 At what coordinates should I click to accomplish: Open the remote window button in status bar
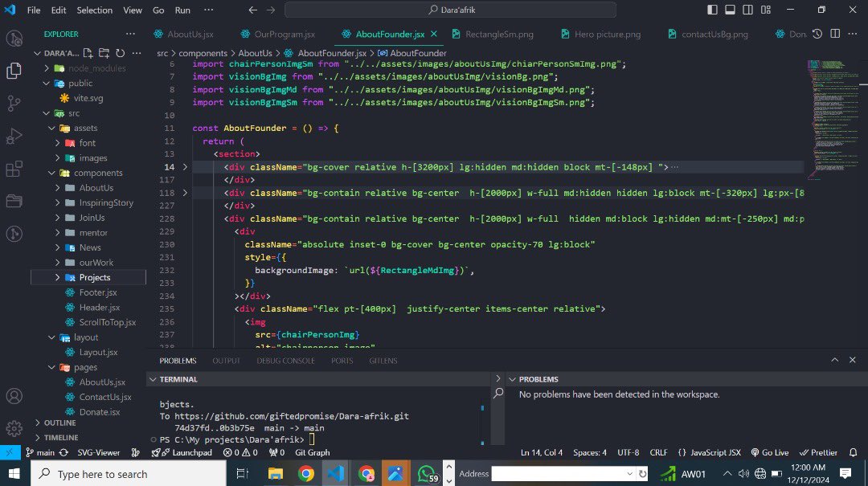coord(10,452)
